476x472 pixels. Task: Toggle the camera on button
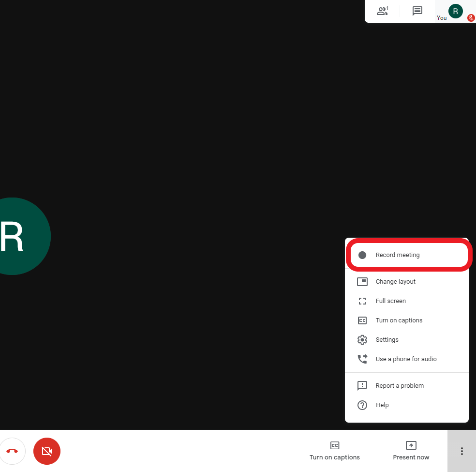click(x=47, y=451)
